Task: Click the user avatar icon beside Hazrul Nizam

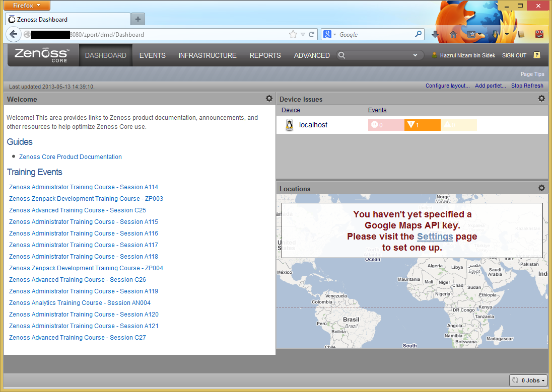Action: [x=435, y=55]
